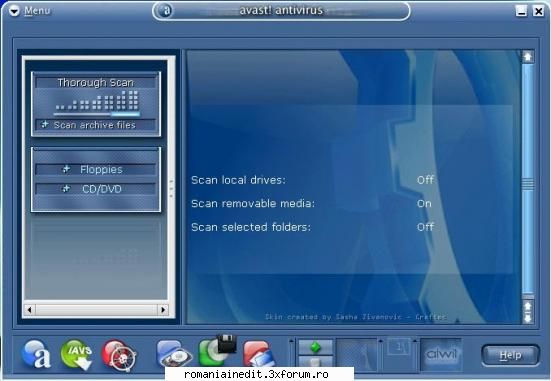Viewport: 551px width, 381px height.
Task: Select the local hard disks scan icon
Action: click(x=174, y=354)
